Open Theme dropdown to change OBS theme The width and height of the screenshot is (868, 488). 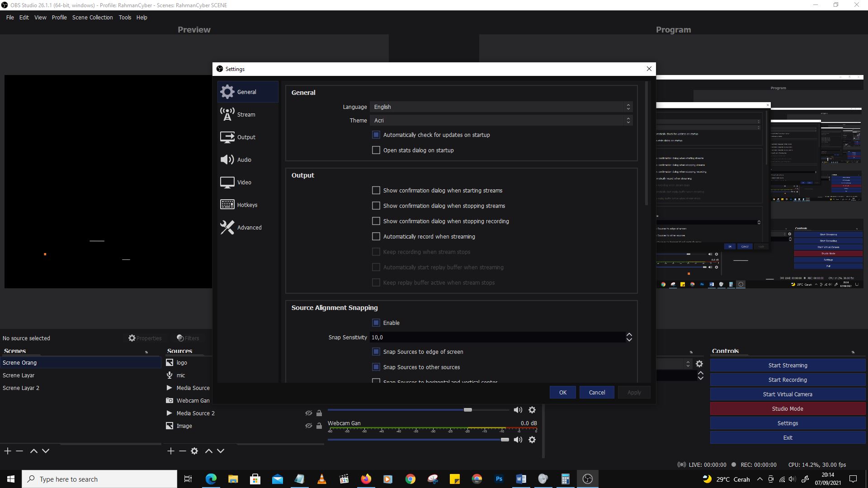501,120
